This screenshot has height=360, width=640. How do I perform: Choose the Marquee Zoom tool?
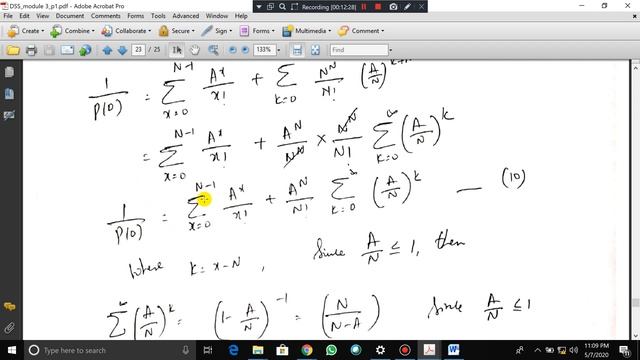click(213, 50)
